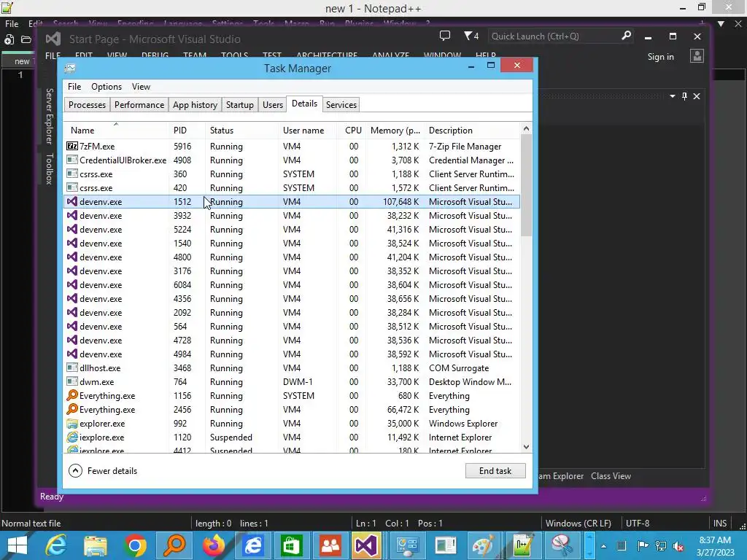This screenshot has width=747, height=560.
Task: Select CredentialUIBroker.exe process row
Action: pos(292,160)
